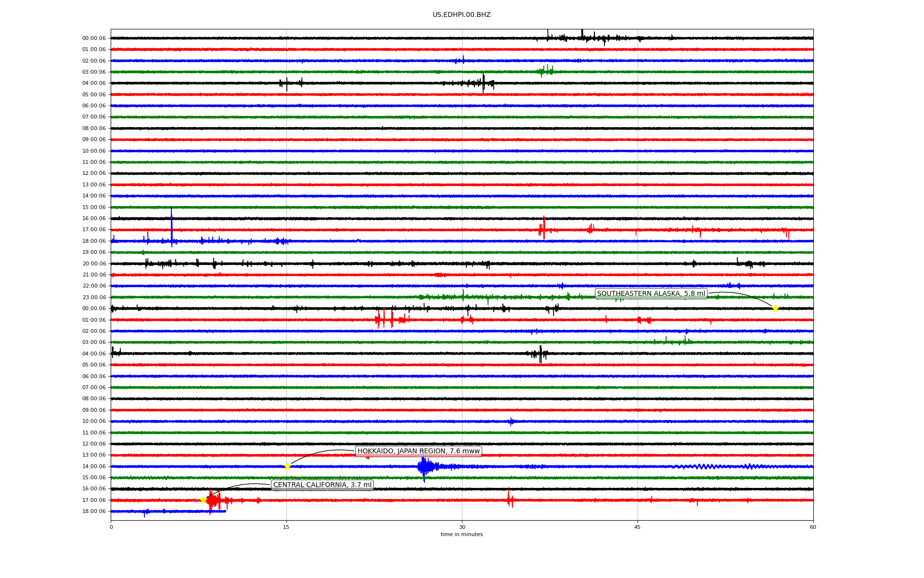
Task: Click the HOKKAIDO, JAPAN REGION, 7.6 mww label
Action: click(x=418, y=451)
